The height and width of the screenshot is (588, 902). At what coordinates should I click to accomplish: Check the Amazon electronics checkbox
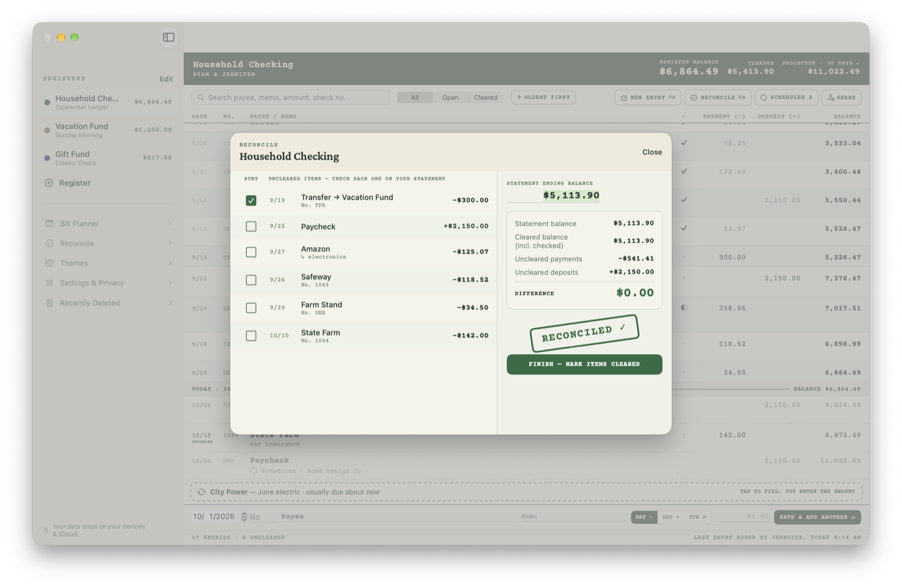251,252
